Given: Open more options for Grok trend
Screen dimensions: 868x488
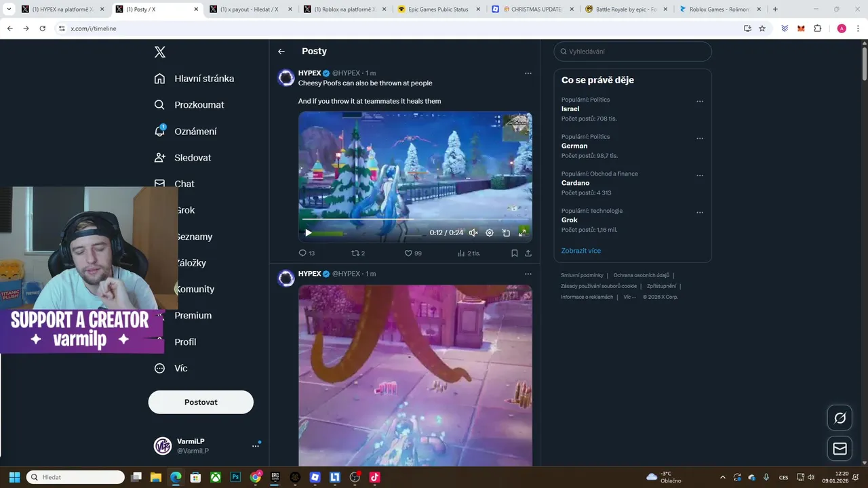Looking at the screenshot, I should click(x=700, y=213).
